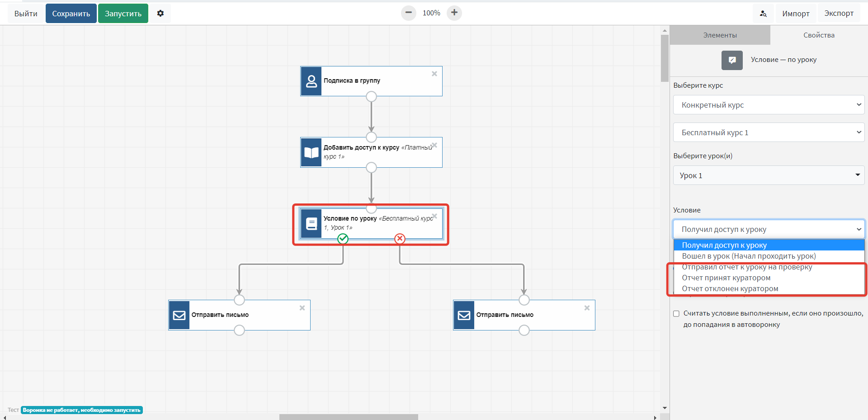Enable the Считать условие выполненным checkbox

pyautogui.click(x=676, y=314)
